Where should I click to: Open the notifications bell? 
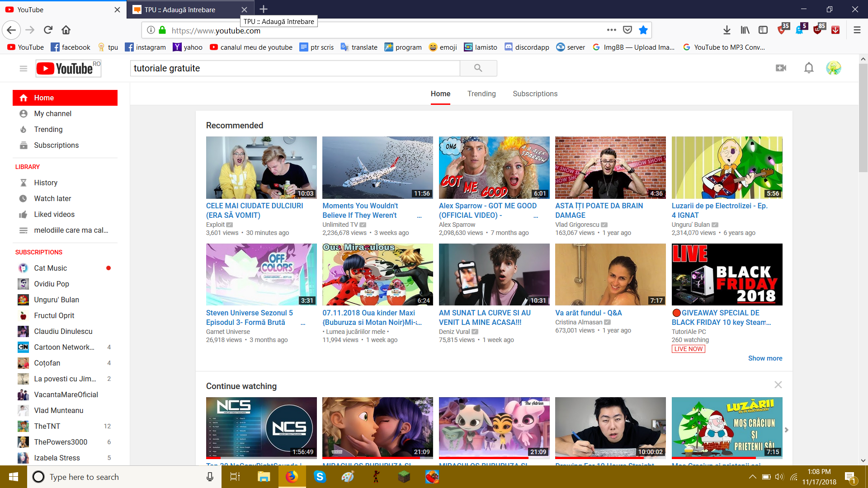[x=809, y=68]
